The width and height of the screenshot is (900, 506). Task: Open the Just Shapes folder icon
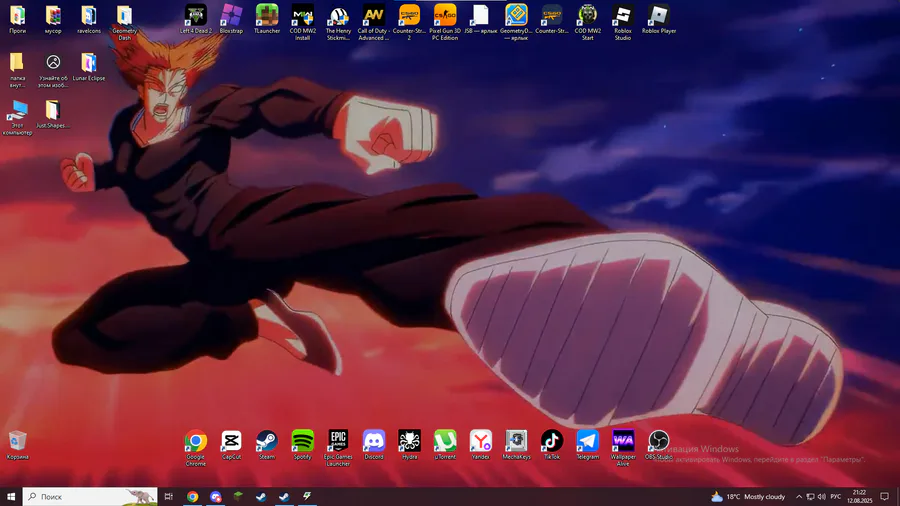point(53,114)
